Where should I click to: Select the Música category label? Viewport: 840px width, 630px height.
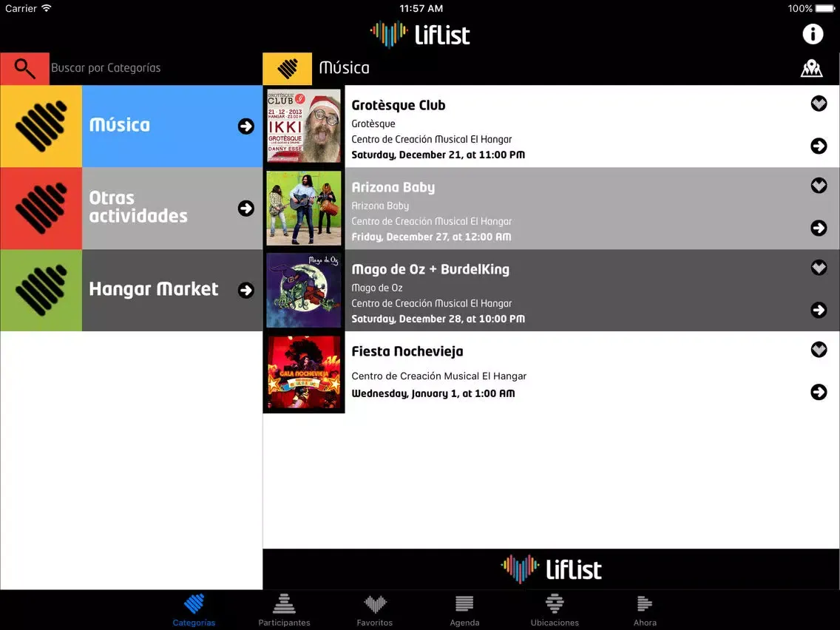coord(120,126)
